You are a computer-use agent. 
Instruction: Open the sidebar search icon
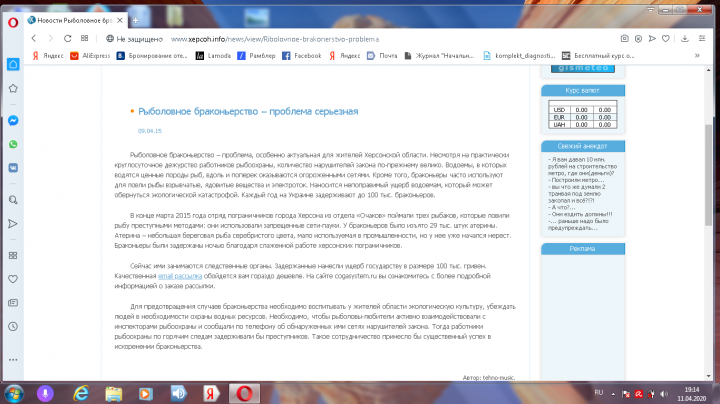pyautogui.click(x=13, y=200)
